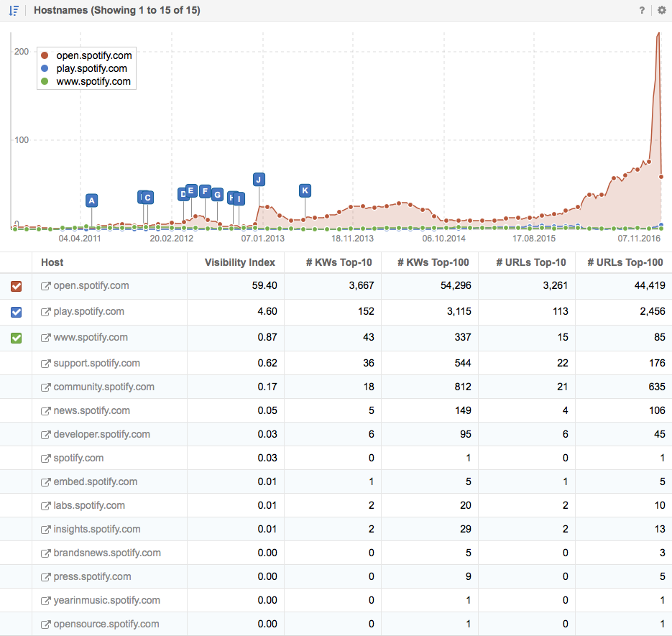Open the news.spotify.com host link
672x636 pixels.
91,411
